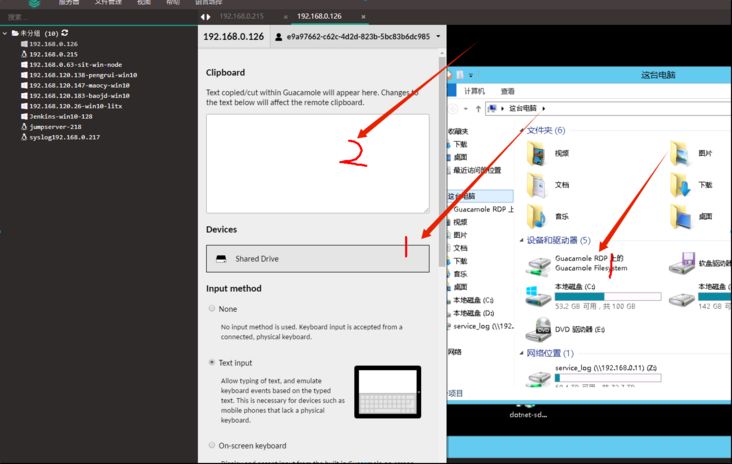Select 最近访问的位置 in Explorer sidebar
The height and width of the screenshot is (464, 732).
(x=476, y=170)
